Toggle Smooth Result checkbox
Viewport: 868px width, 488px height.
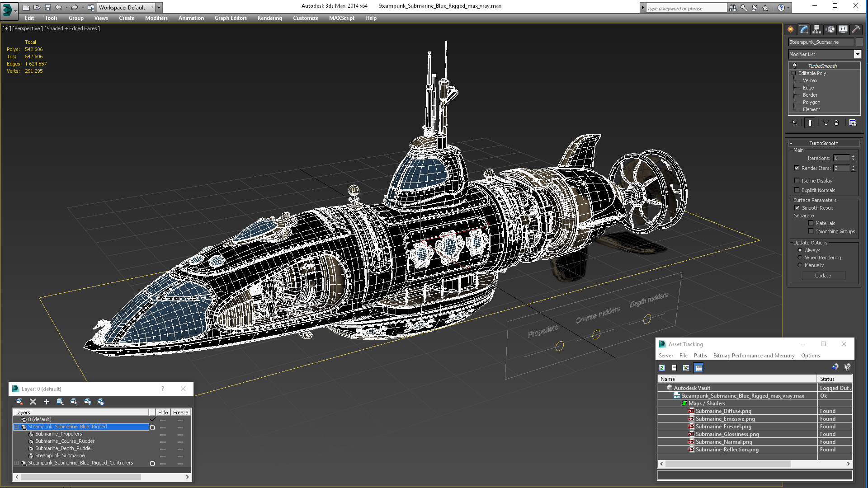[x=797, y=207]
